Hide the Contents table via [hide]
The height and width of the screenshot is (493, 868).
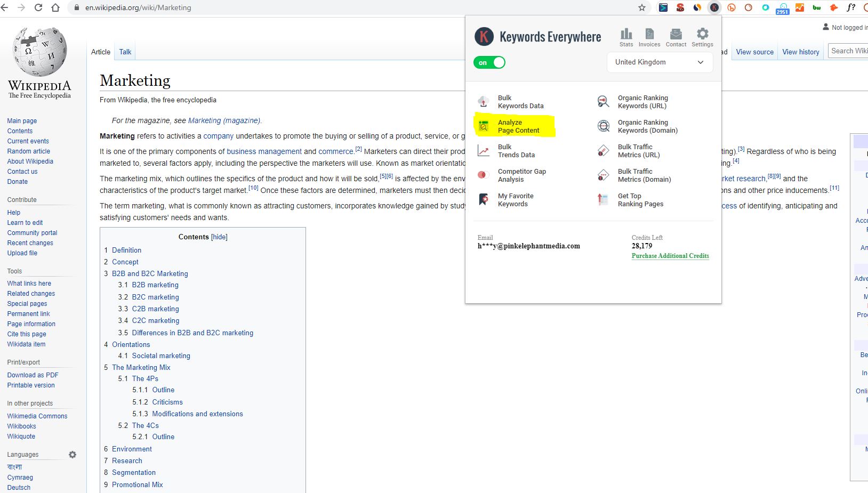pyautogui.click(x=219, y=237)
